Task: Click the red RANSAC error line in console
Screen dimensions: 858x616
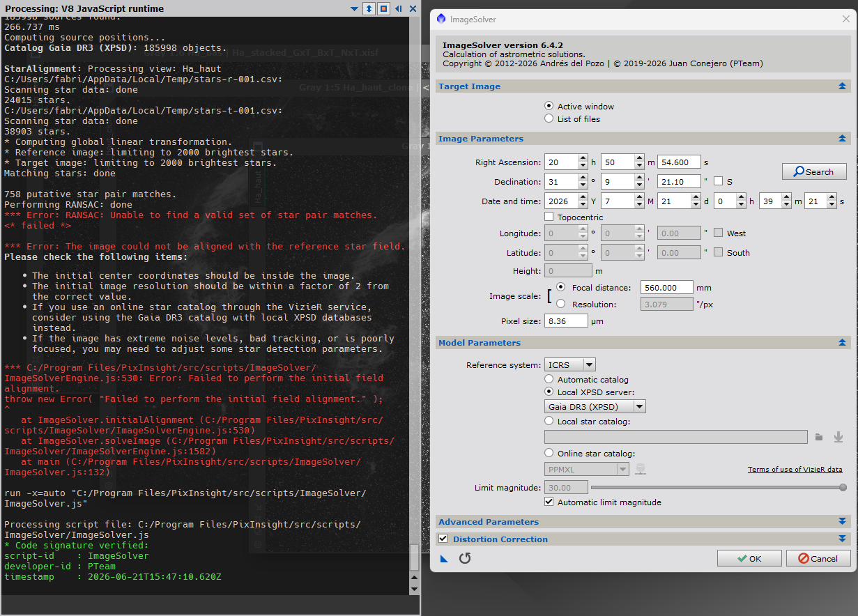Action: click(x=190, y=215)
